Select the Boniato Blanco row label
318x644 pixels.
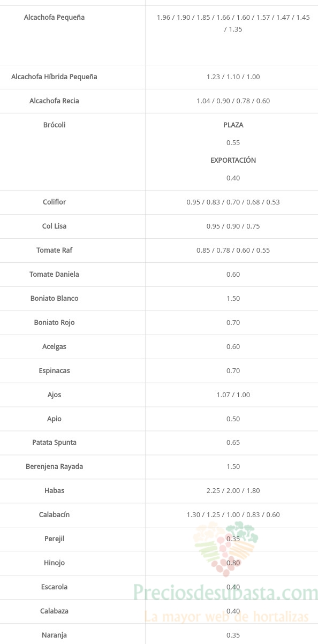[55, 299]
